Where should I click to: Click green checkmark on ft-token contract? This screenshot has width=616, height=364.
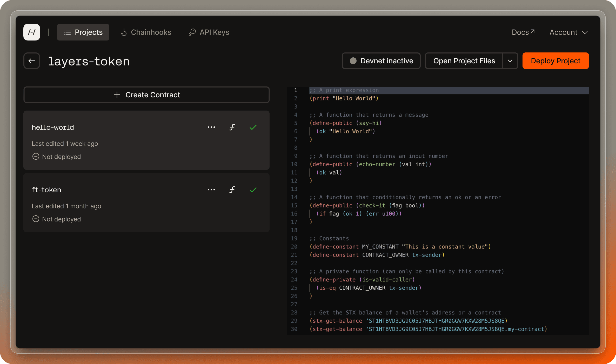tap(253, 190)
